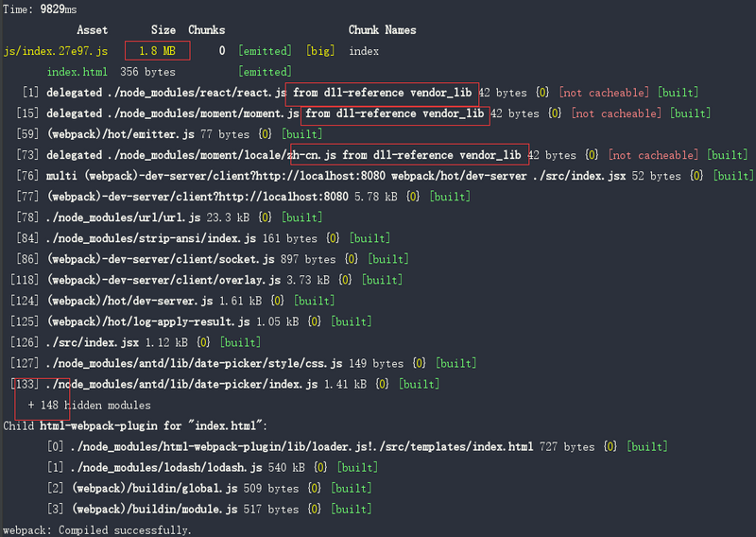
Task: Click the dev-server/client/socket.js line
Action: click(x=212, y=259)
